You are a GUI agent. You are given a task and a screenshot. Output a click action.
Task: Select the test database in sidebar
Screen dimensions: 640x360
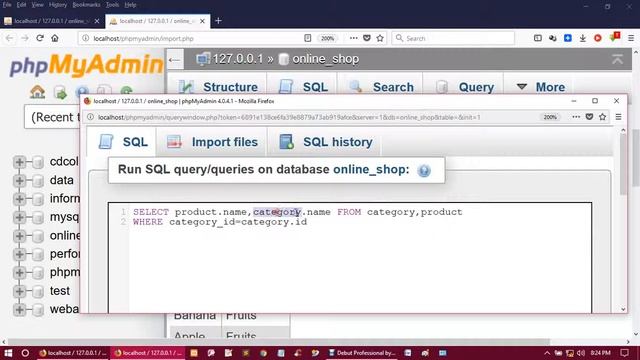(x=60, y=291)
